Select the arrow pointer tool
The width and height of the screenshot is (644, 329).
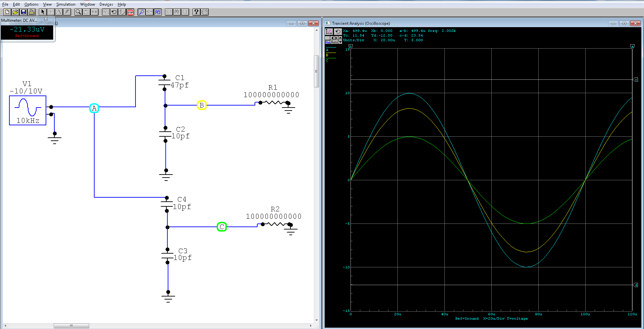tap(43, 12)
